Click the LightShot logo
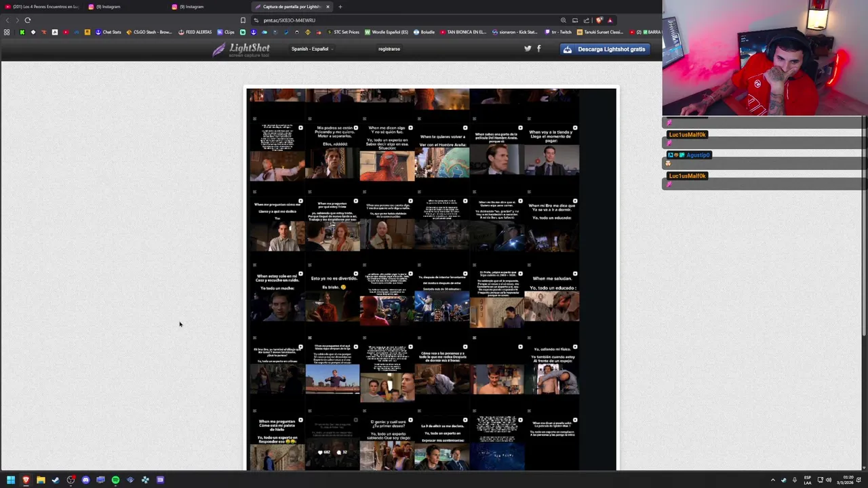Screen dimensions: 868x488 pos(241,49)
